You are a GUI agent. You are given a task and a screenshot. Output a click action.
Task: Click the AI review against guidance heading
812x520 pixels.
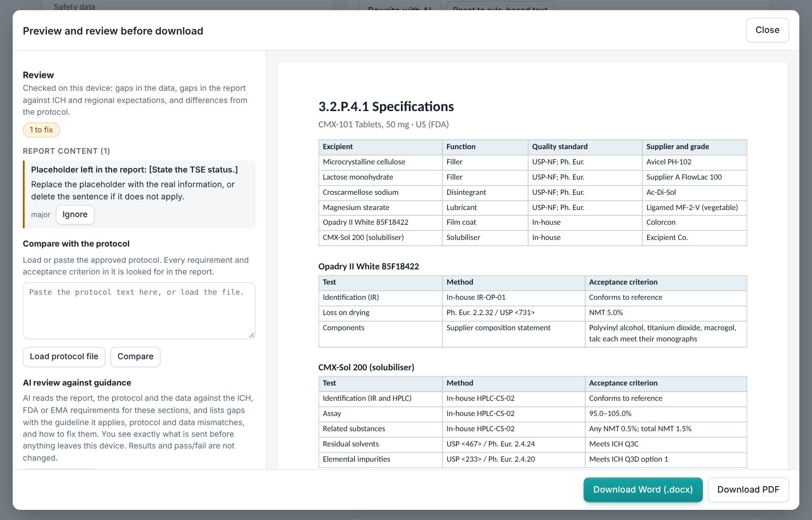click(77, 383)
